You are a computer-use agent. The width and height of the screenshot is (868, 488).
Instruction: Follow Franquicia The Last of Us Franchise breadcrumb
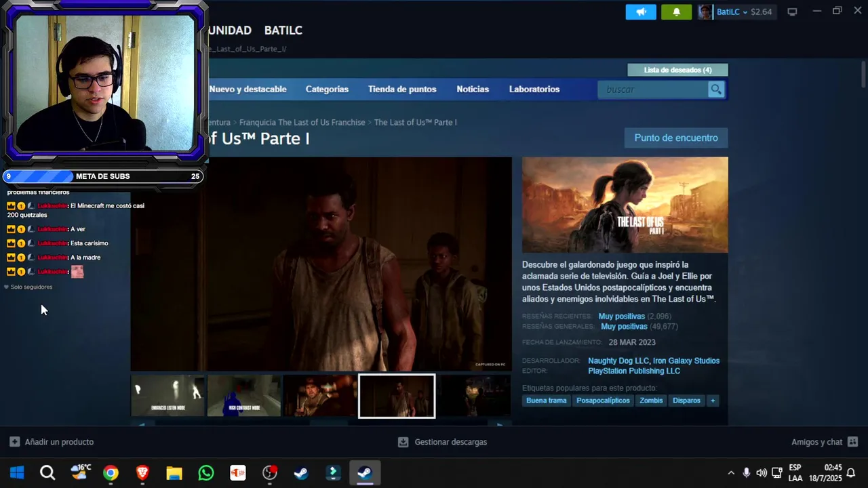pos(302,123)
